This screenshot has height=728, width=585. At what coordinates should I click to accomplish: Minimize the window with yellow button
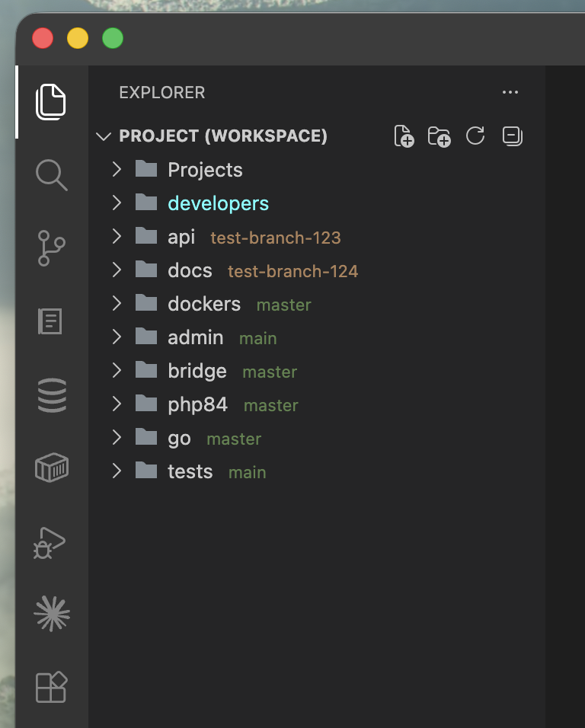tap(78, 38)
